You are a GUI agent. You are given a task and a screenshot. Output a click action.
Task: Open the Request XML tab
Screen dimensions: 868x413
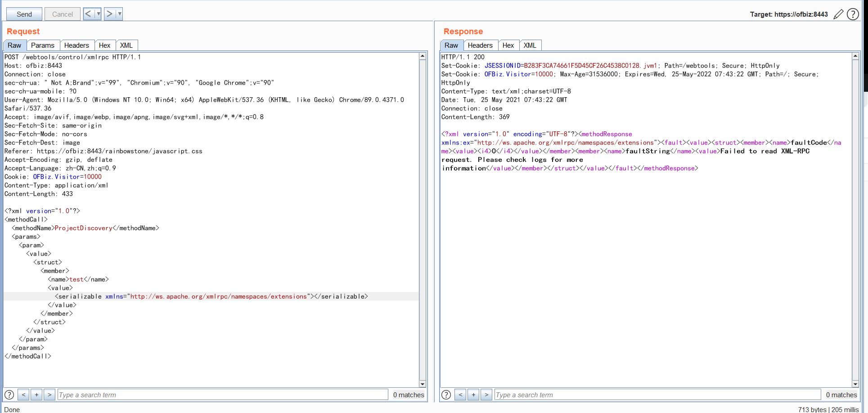coord(126,45)
